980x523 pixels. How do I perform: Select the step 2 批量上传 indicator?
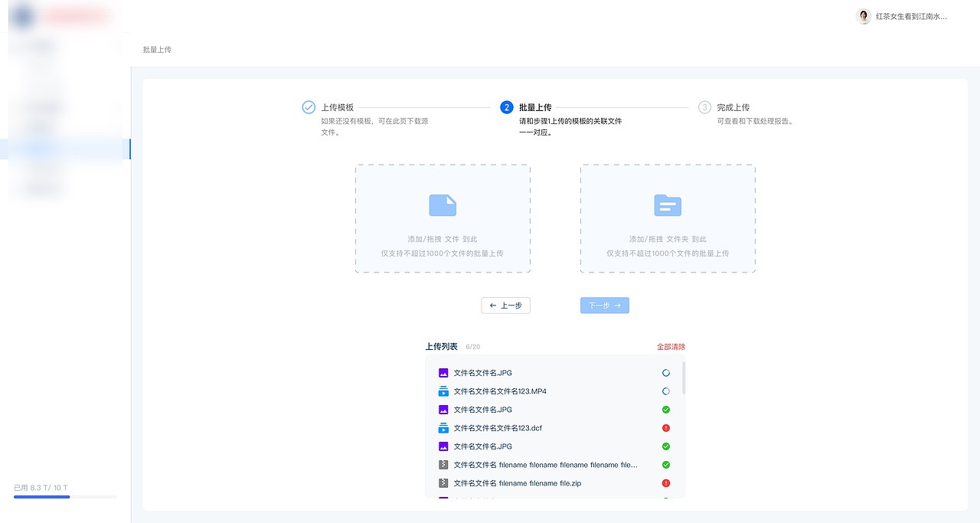508,107
